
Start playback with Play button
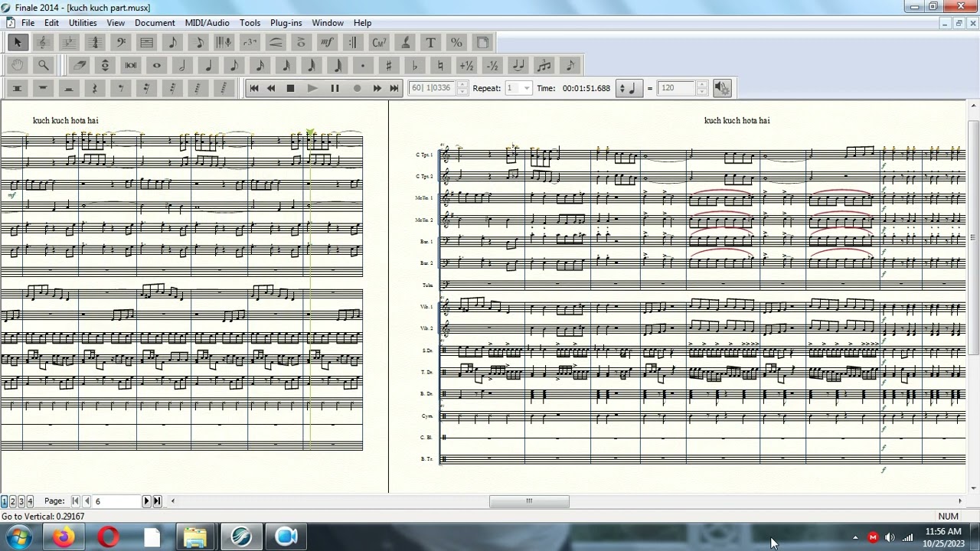click(312, 88)
